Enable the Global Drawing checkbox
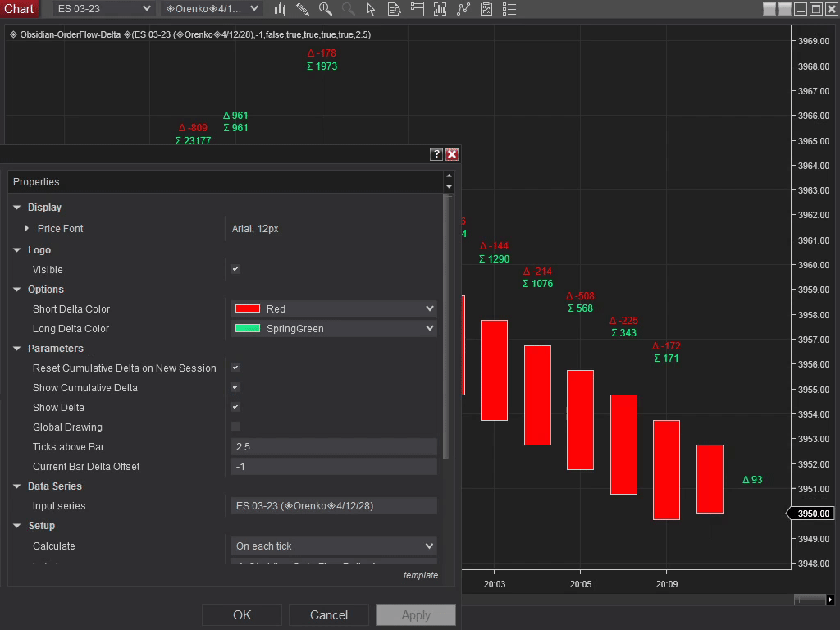840x630 pixels. pos(235,427)
